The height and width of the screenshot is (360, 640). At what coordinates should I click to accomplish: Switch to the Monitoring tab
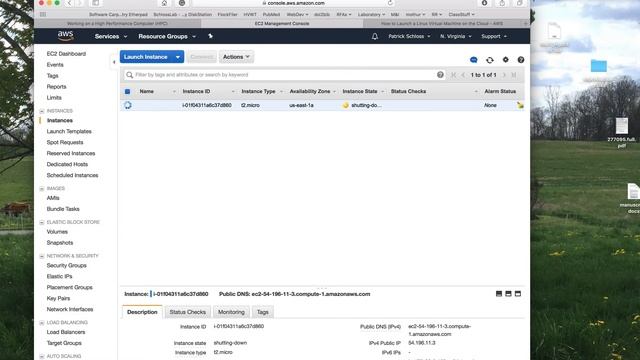(231, 312)
